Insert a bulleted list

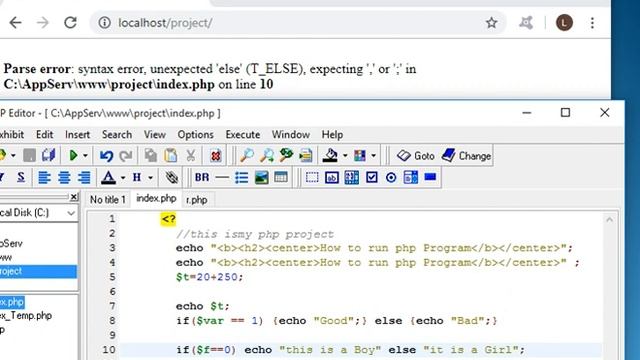(242, 177)
